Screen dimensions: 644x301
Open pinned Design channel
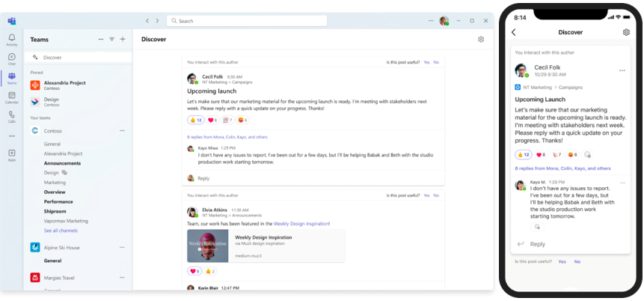click(x=78, y=102)
